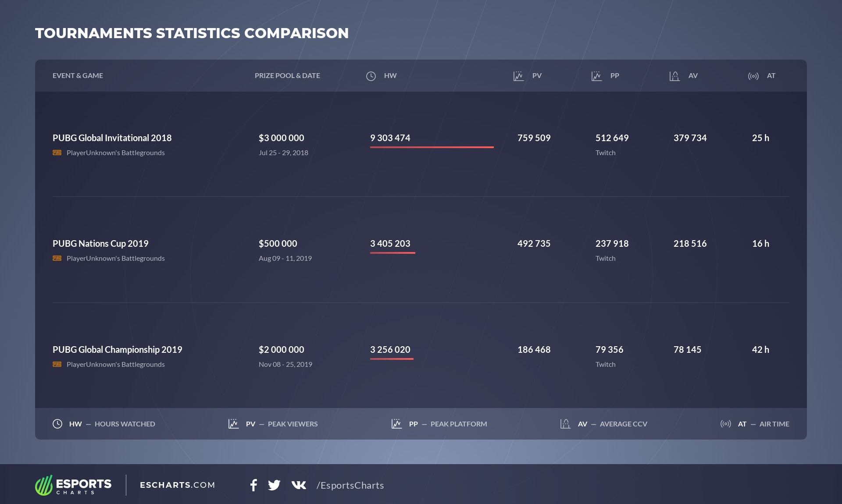Select PUBG Nations Cup 2019 event title

100,244
